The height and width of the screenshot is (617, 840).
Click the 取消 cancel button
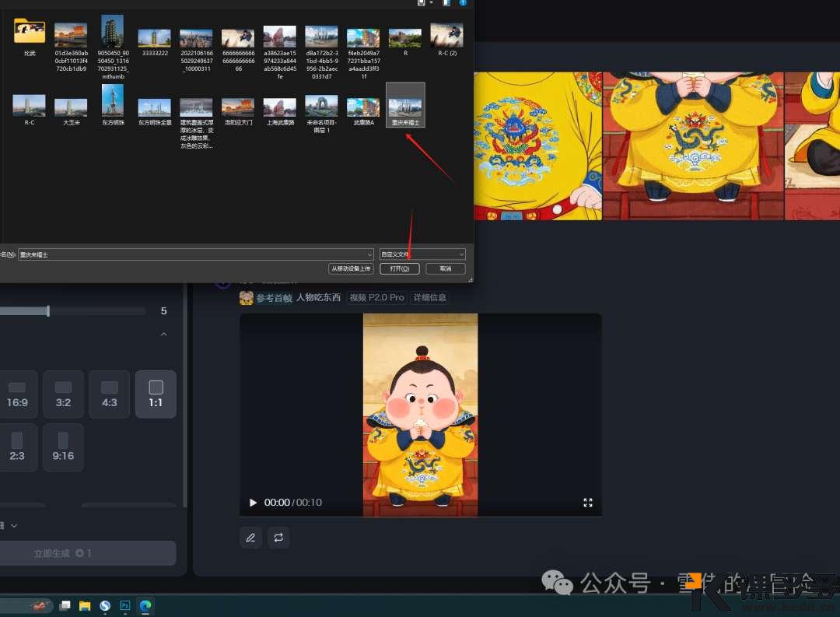(x=445, y=268)
